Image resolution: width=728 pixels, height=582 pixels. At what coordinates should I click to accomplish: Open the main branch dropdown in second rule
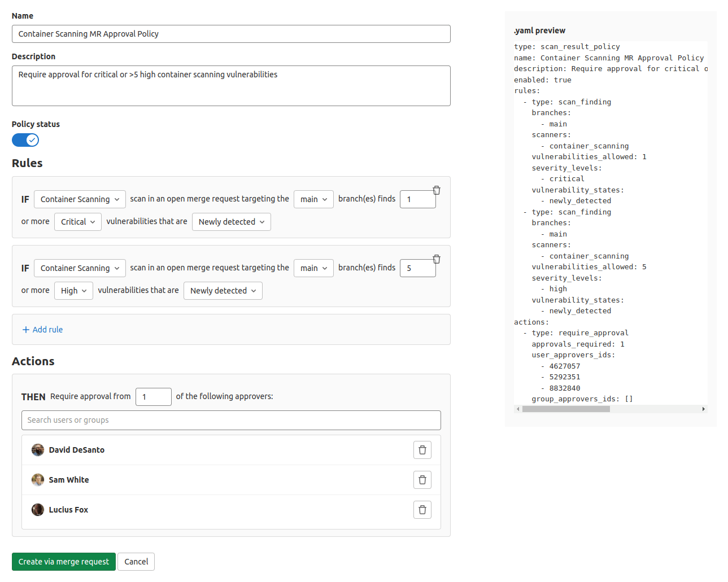(x=313, y=268)
